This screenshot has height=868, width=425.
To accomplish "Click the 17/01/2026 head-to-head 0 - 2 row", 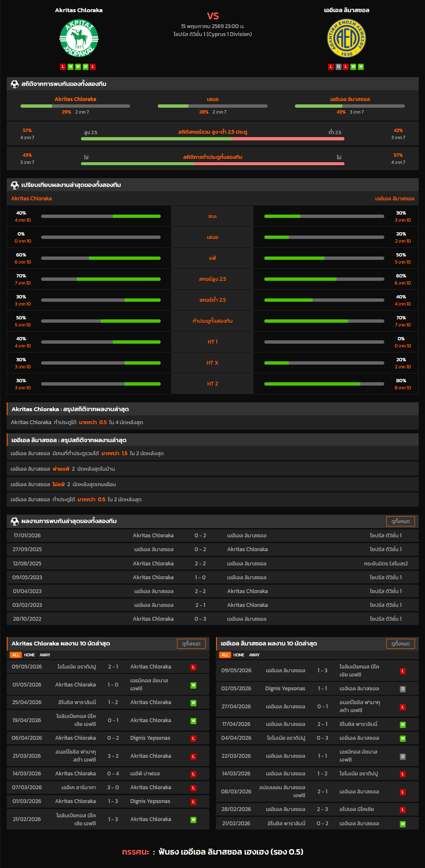I will pos(213,536).
